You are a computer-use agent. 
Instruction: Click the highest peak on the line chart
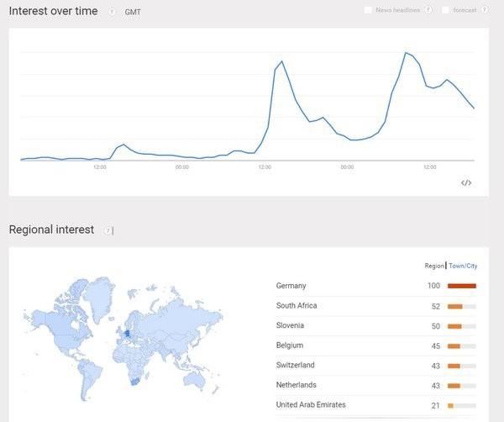point(406,53)
